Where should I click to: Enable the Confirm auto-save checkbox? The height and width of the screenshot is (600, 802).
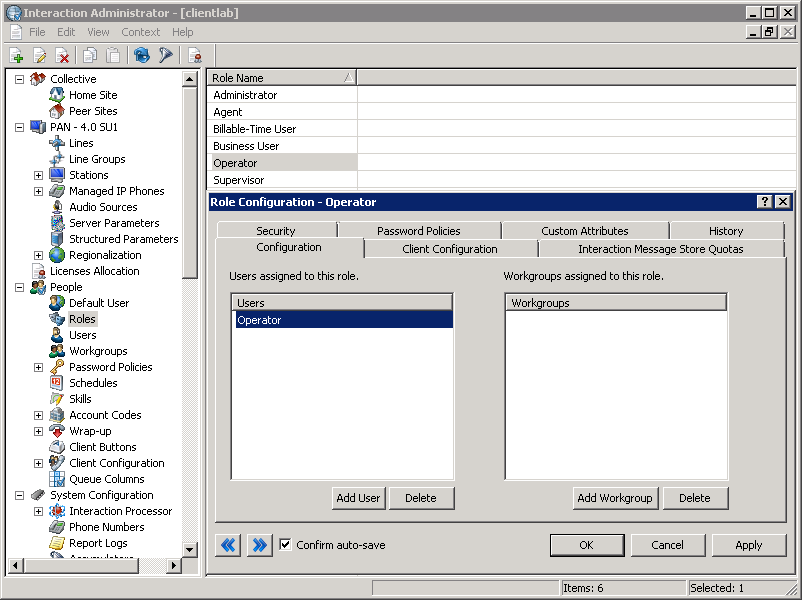point(286,544)
